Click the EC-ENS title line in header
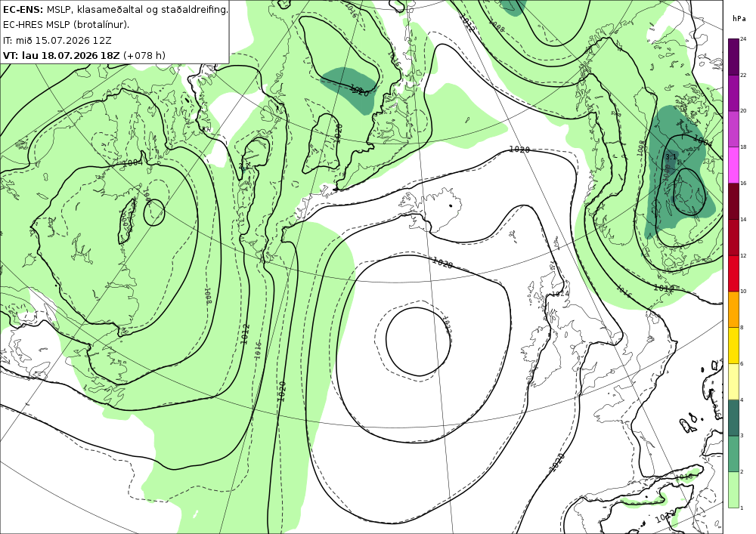The image size is (756, 534). pyautogui.click(x=116, y=9)
